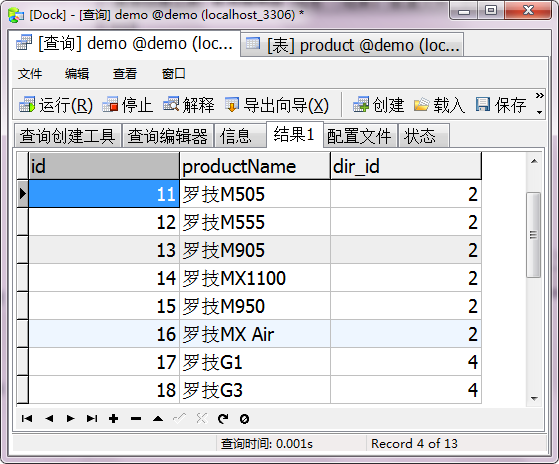Click row selector for id 16

click(x=22, y=334)
